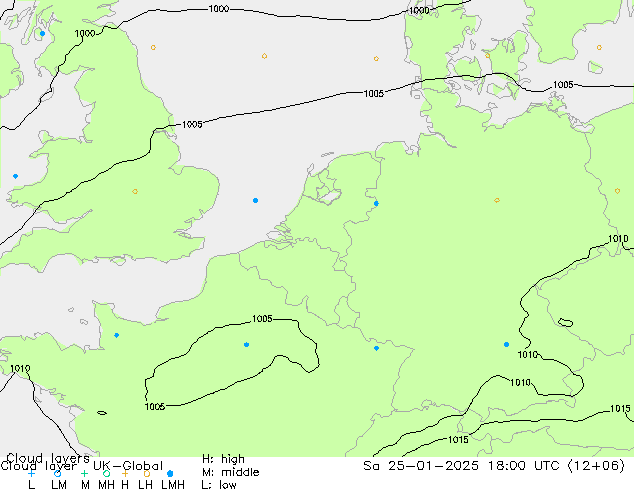Select the blue cloud marker over Normandy
Screen dimensions: 634x490
pyautogui.click(x=116, y=335)
